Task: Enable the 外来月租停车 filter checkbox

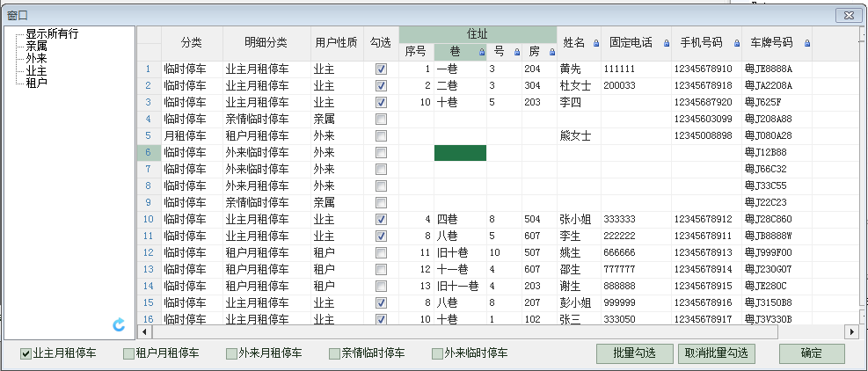Action: pos(231,353)
